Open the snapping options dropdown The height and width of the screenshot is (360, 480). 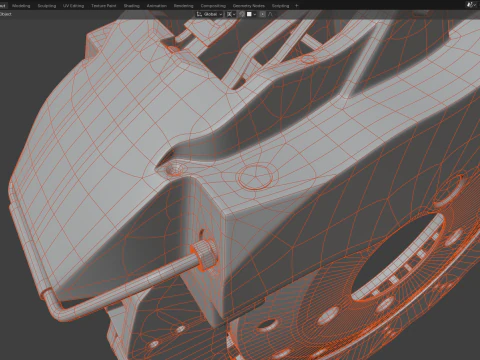pyautogui.click(x=251, y=14)
